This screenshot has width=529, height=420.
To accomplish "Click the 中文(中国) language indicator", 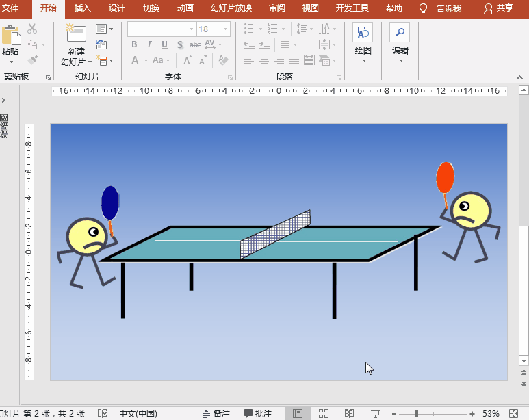I will click(138, 414).
